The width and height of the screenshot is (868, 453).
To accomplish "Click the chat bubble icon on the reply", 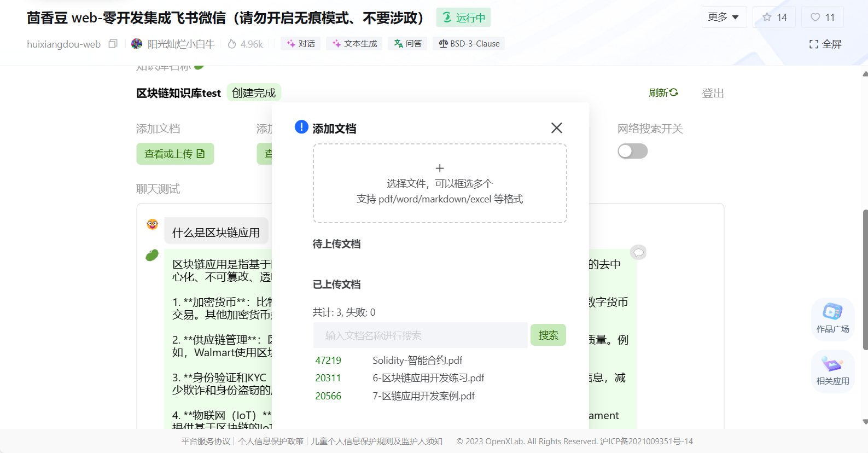I will (638, 252).
